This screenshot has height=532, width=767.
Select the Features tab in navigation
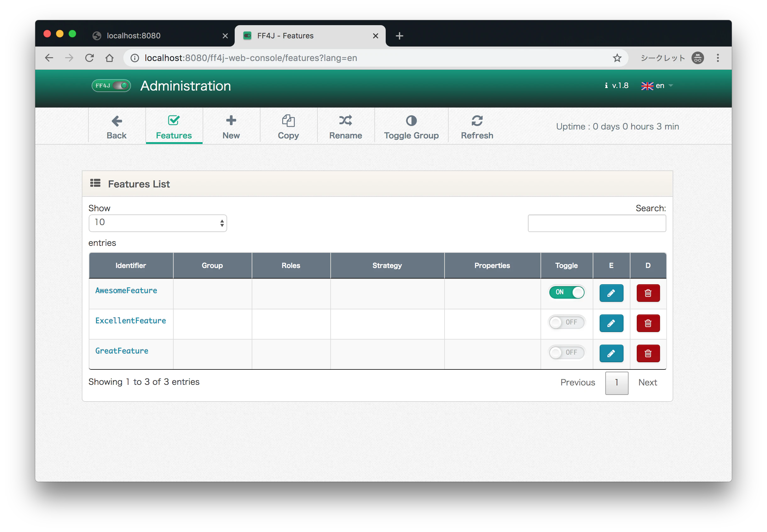(174, 126)
